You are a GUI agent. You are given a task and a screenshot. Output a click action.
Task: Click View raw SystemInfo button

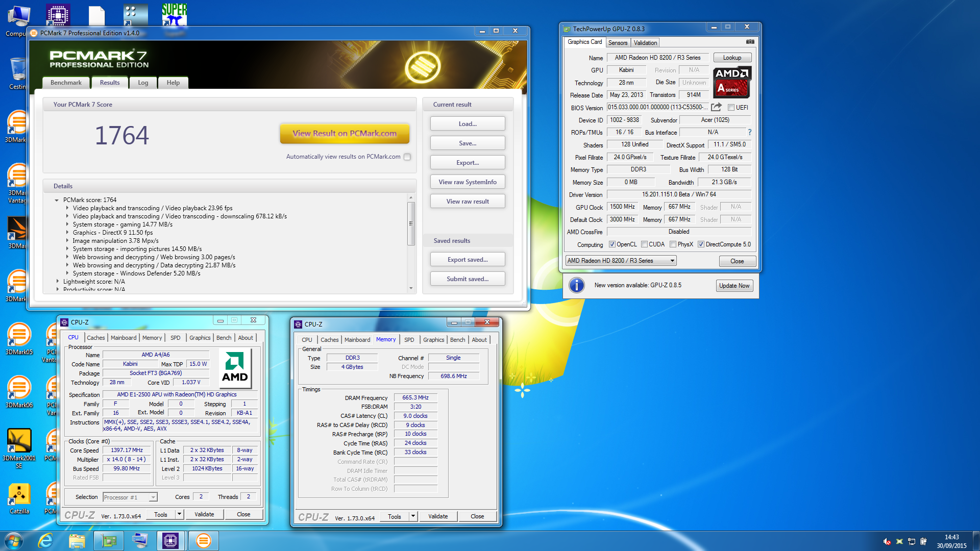tap(468, 182)
